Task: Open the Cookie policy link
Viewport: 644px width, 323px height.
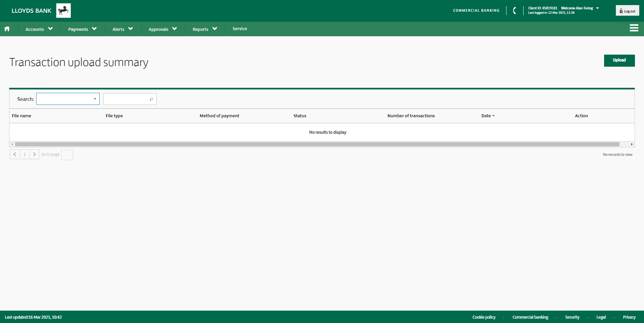Action: 484,317
